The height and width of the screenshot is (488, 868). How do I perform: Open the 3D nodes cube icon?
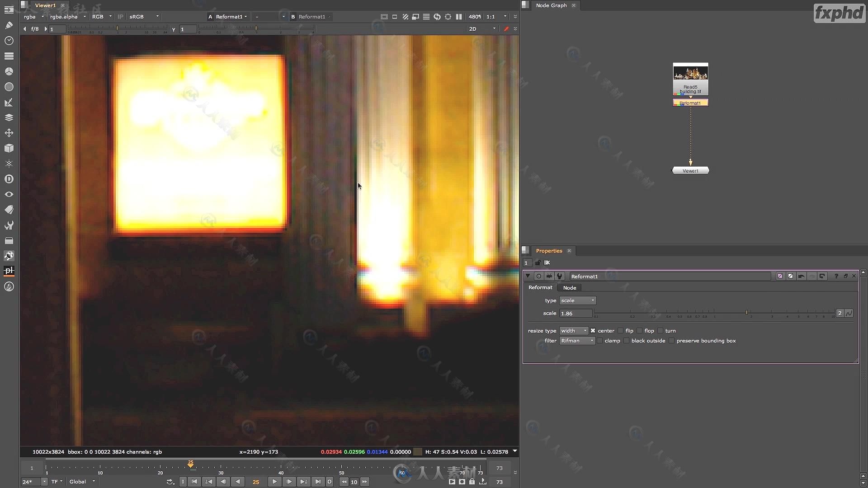[x=9, y=148]
